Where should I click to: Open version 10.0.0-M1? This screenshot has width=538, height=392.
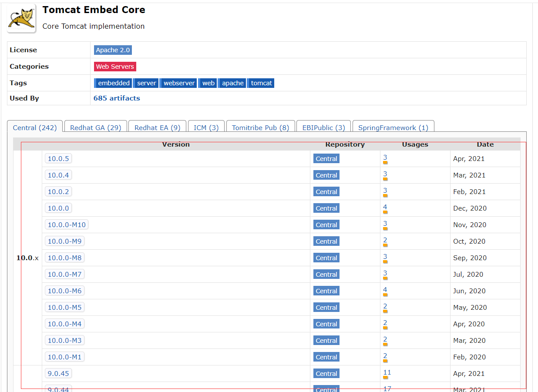tap(64, 357)
